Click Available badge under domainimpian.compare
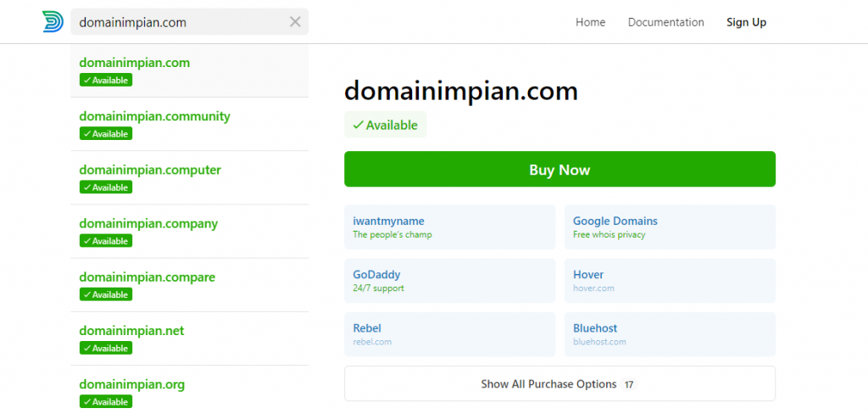Viewport: 868px width, 414px height. click(106, 294)
